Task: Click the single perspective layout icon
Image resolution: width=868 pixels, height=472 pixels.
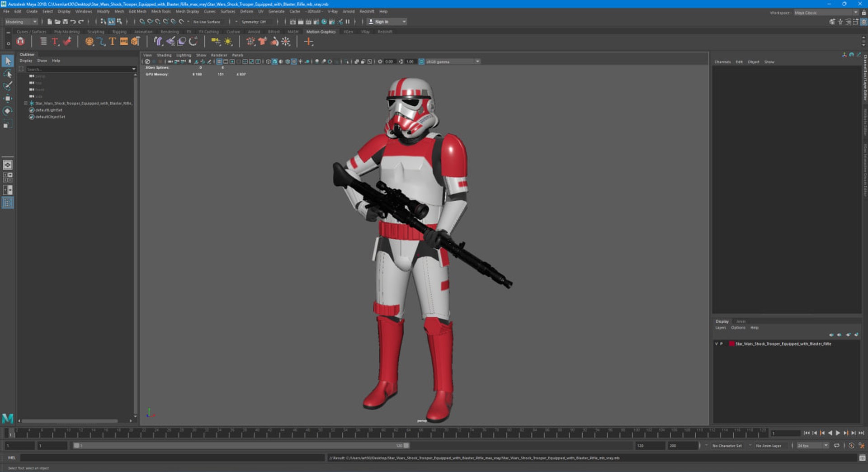Action: (8, 165)
